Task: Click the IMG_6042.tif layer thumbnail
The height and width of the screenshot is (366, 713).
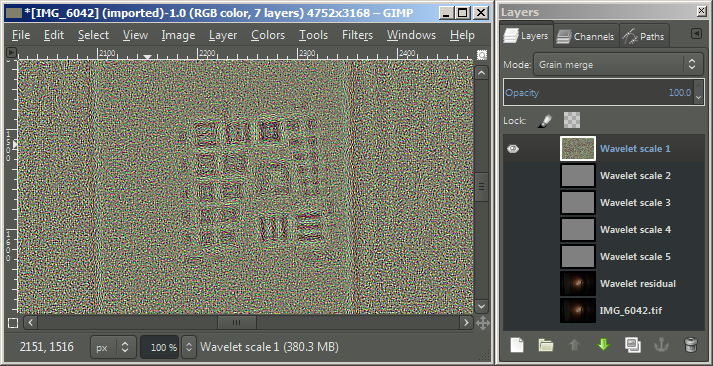Action: (577, 311)
